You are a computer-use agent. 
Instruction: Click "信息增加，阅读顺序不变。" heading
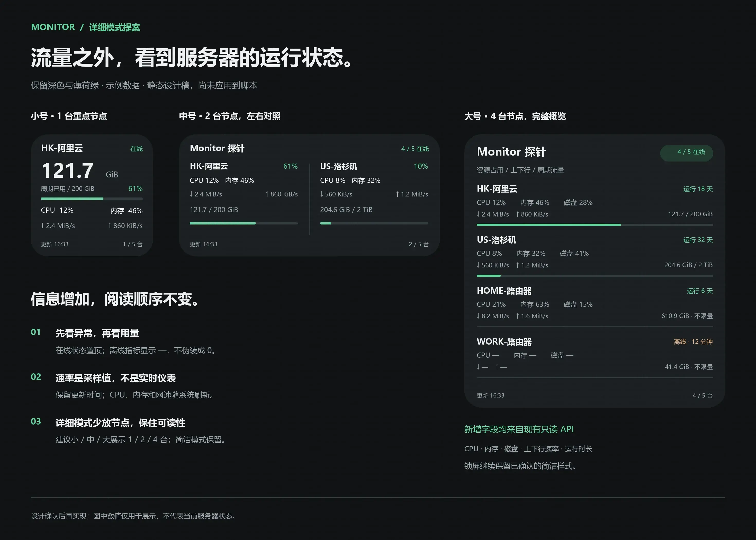(116, 299)
